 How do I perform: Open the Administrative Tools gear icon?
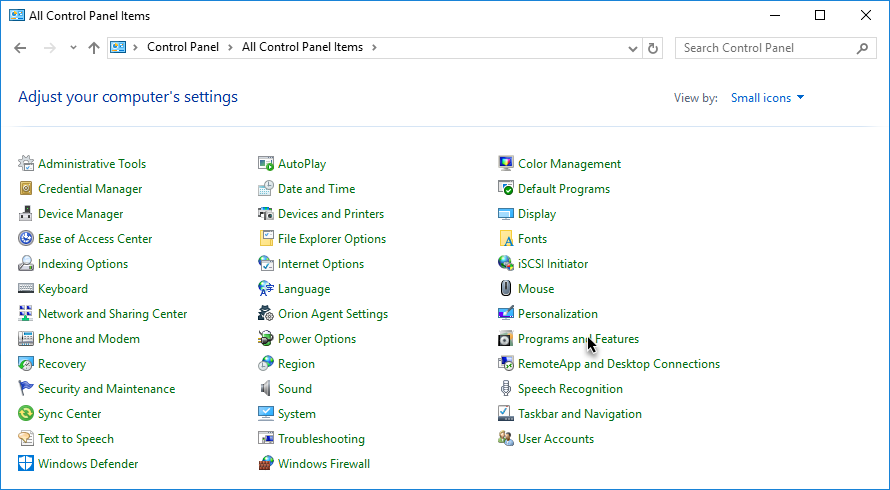click(26, 164)
